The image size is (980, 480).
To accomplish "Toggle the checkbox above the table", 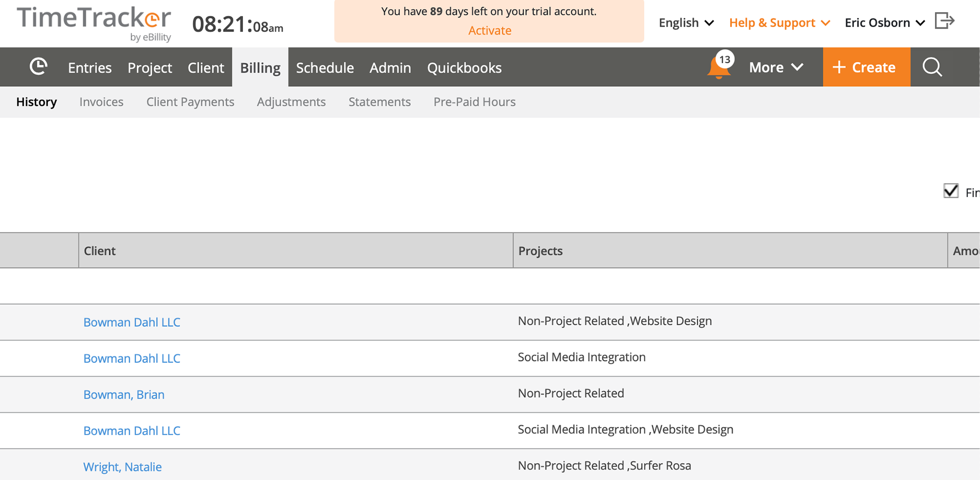I will pos(951,191).
